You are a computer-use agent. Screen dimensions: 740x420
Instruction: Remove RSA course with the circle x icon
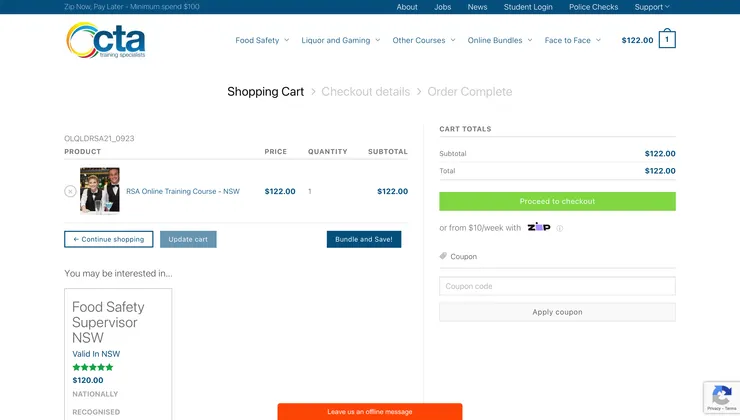point(70,191)
